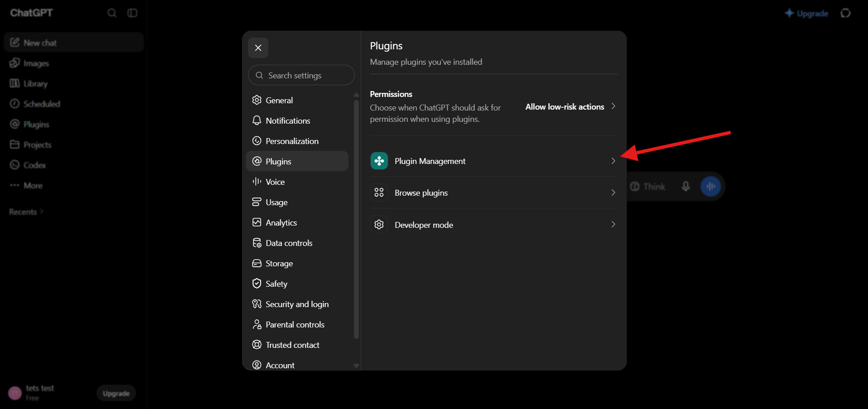Click the Search settings field

coord(301,75)
